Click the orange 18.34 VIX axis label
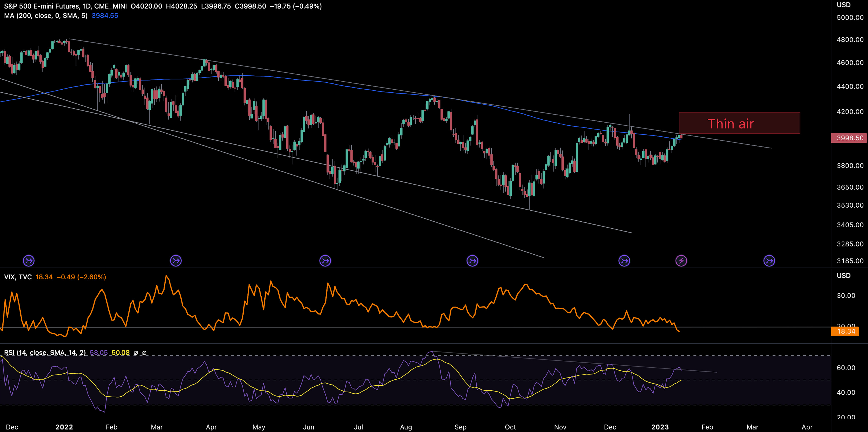Image resolution: width=868 pixels, height=432 pixels. 845,331
